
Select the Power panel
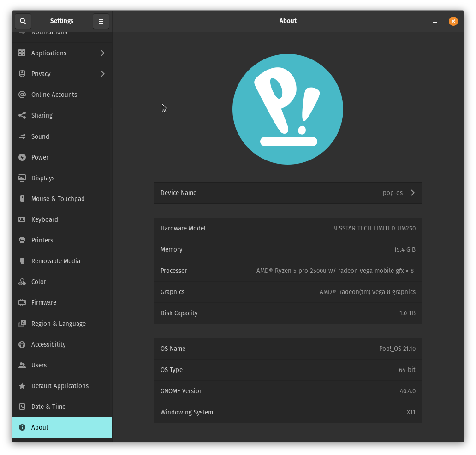tap(62, 157)
